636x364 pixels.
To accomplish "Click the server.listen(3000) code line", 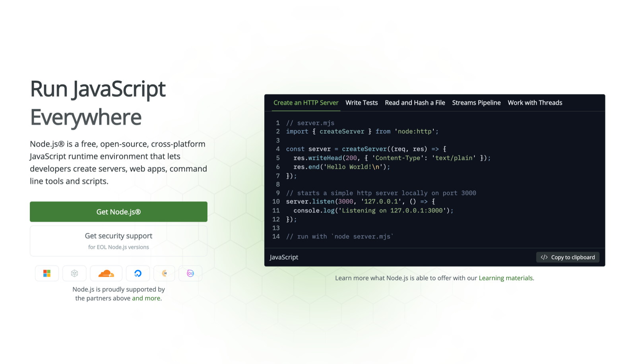I will 361,202.
